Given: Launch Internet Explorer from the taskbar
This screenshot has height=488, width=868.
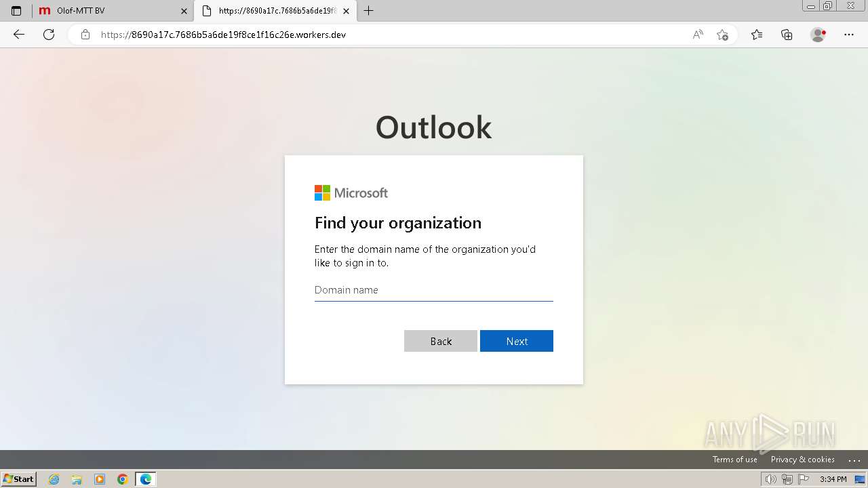Looking at the screenshot, I should coord(54,479).
